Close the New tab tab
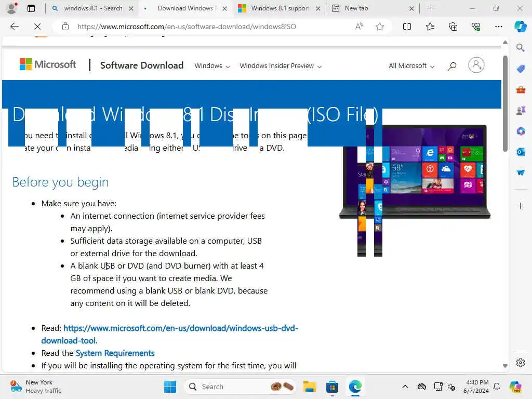Viewport: 532px width, 399px height. point(411,8)
